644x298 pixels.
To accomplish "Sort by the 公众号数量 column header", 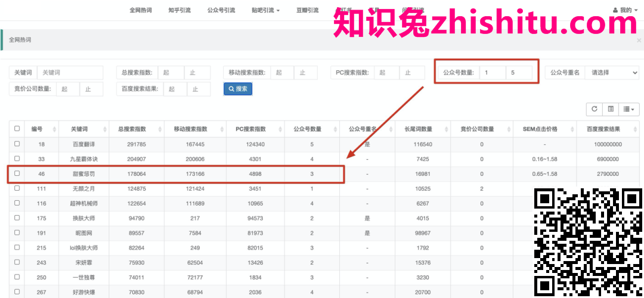I will [312, 129].
